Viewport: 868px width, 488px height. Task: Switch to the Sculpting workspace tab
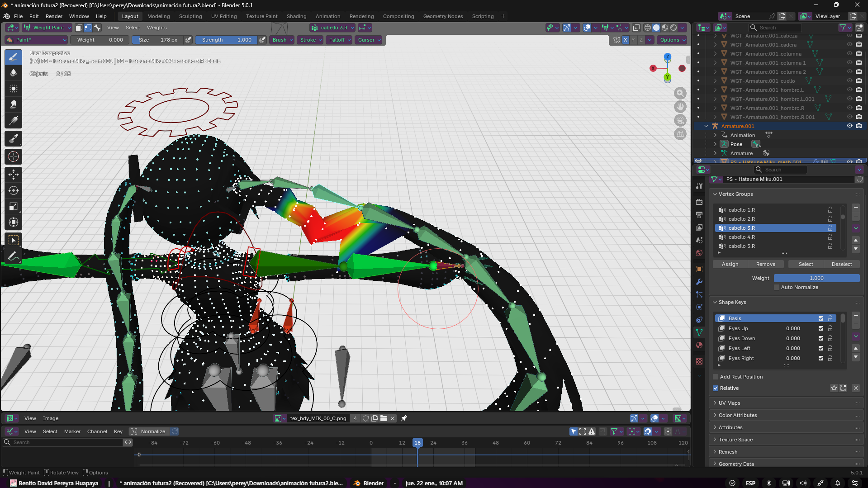pyautogui.click(x=190, y=16)
